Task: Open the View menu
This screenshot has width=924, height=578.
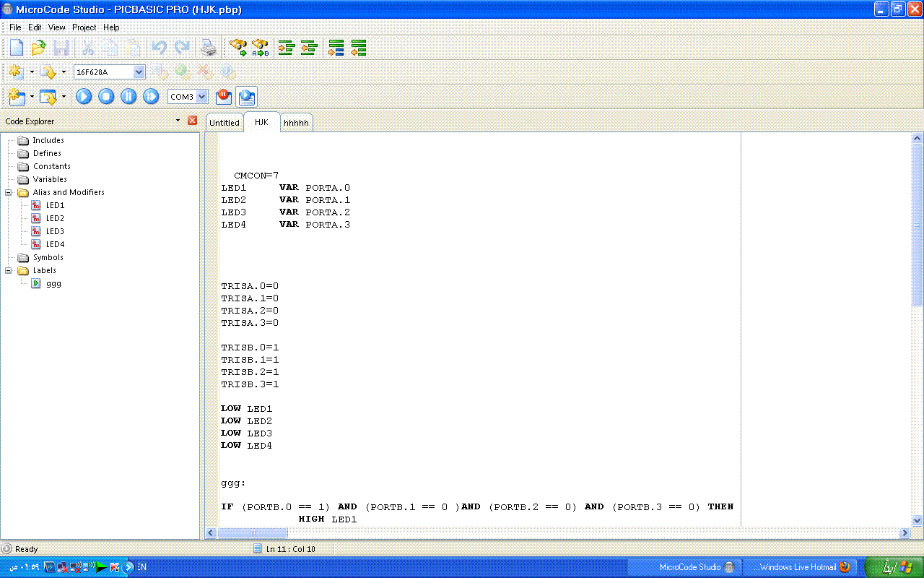Action: point(57,27)
